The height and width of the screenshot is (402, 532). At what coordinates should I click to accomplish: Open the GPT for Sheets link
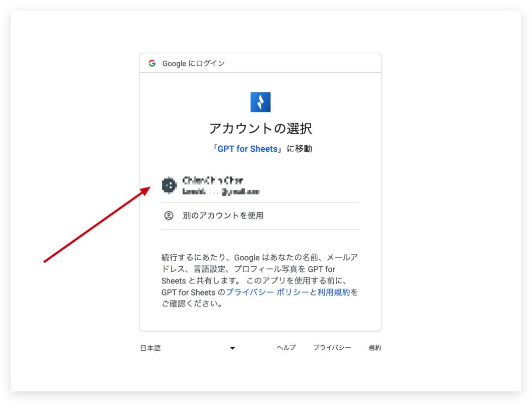(x=247, y=149)
